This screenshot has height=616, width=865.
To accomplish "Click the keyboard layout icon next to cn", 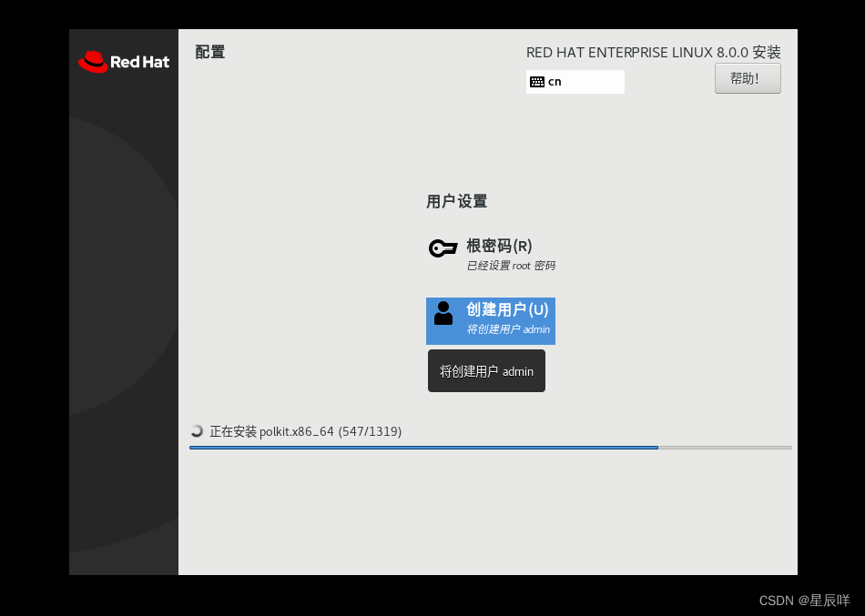I will point(537,82).
